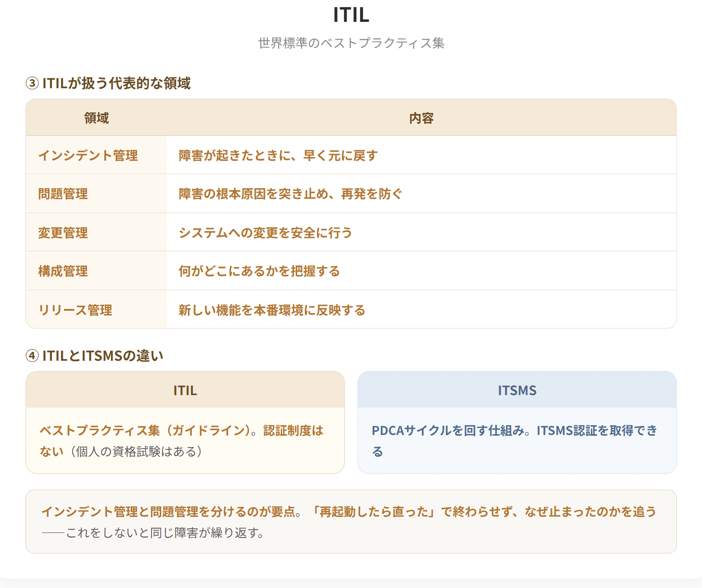Click note (個人の資格試験はある)
The height and width of the screenshot is (588, 702).
136,451
